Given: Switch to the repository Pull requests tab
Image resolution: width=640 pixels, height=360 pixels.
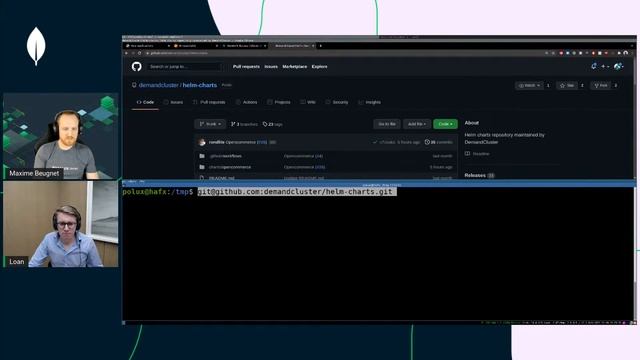Looking at the screenshot, I should click(x=209, y=102).
